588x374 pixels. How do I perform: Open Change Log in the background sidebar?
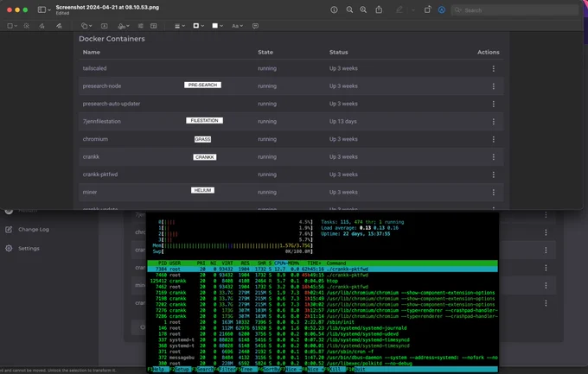pyautogui.click(x=34, y=230)
